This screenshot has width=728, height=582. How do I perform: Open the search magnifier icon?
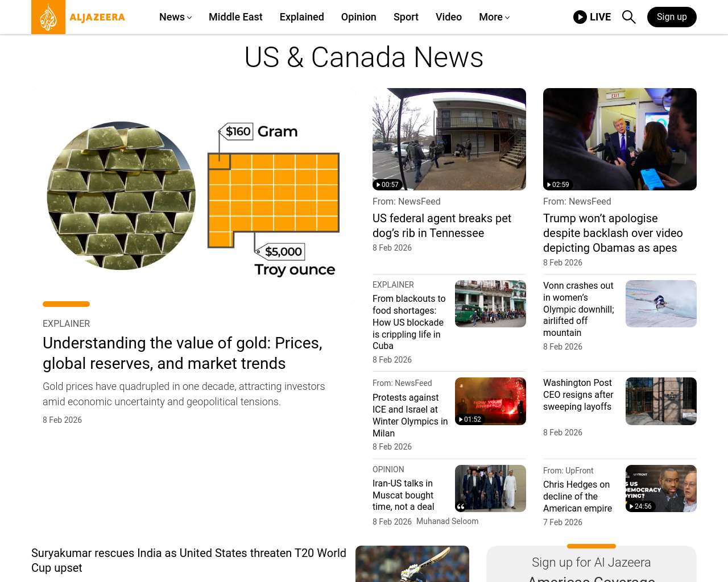(628, 17)
